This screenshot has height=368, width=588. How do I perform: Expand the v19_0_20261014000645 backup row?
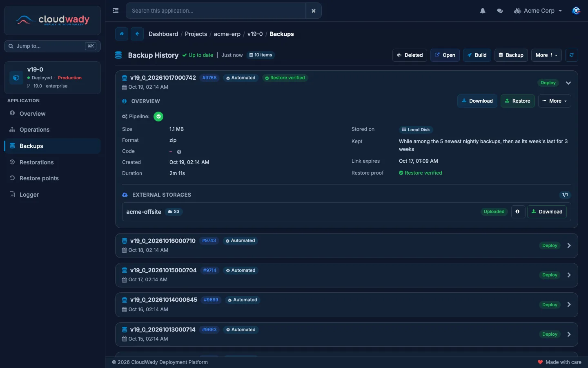569,305
